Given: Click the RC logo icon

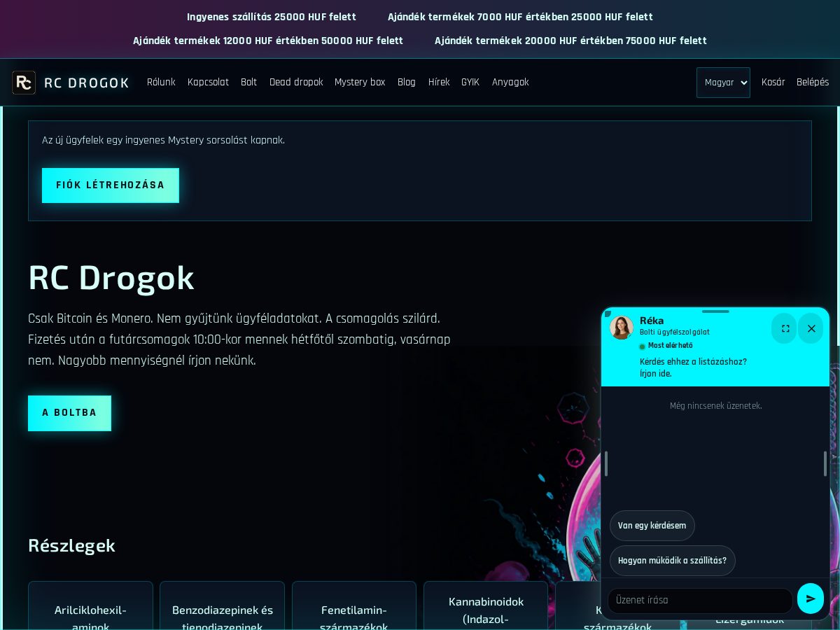Looking at the screenshot, I should point(24,83).
